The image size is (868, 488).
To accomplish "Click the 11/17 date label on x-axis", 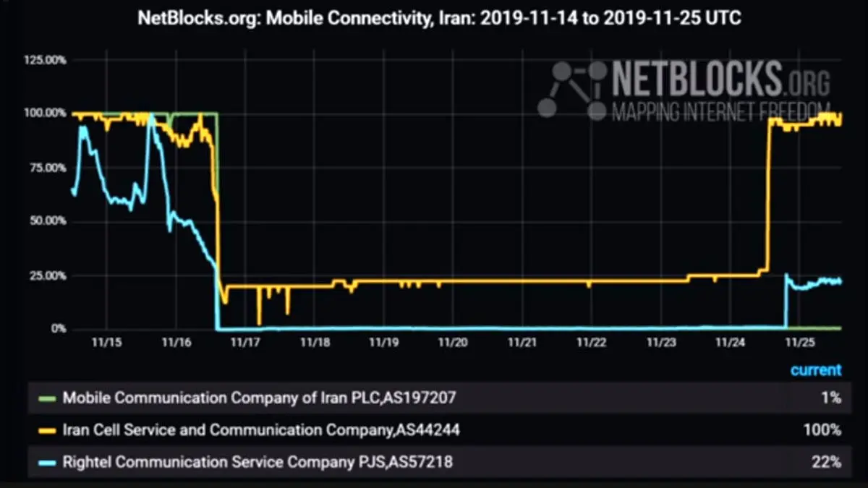I will click(x=245, y=341).
